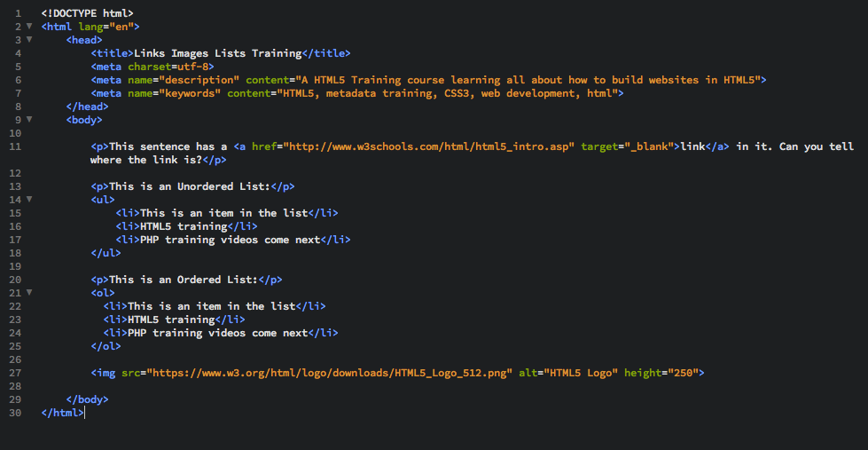This screenshot has height=450, width=868.
Task: Fold the unordered list ul block
Action: pos(29,200)
